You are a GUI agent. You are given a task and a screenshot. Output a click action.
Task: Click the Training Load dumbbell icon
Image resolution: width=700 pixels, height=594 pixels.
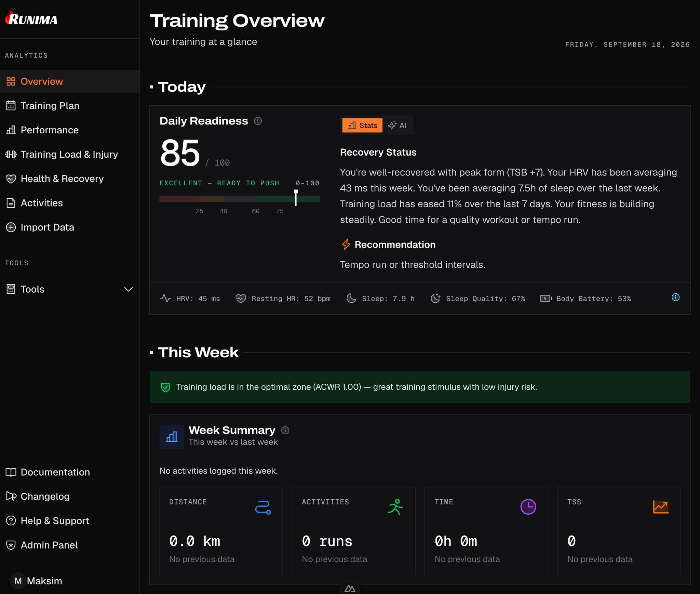click(x=11, y=154)
